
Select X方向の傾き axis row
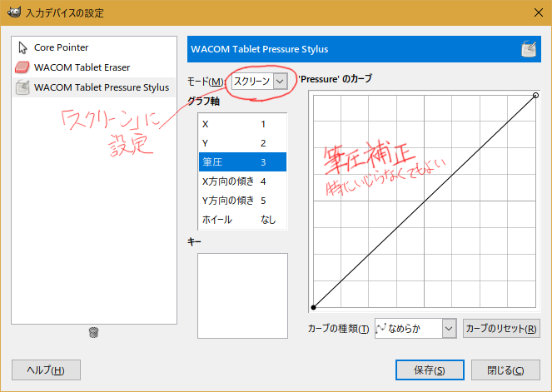242,181
